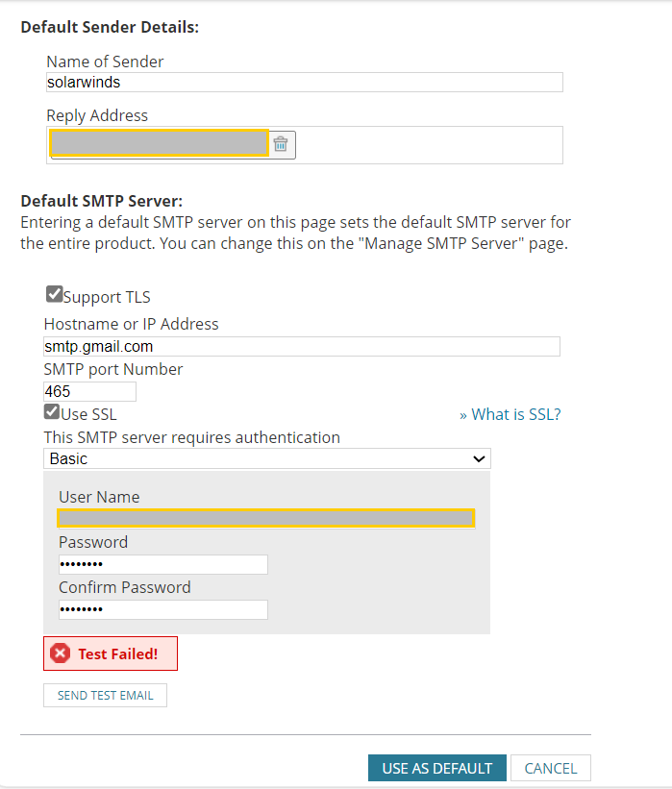Click the SMTP port Number field
Image resolution: width=672 pixels, height=789 pixels.
click(x=89, y=391)
